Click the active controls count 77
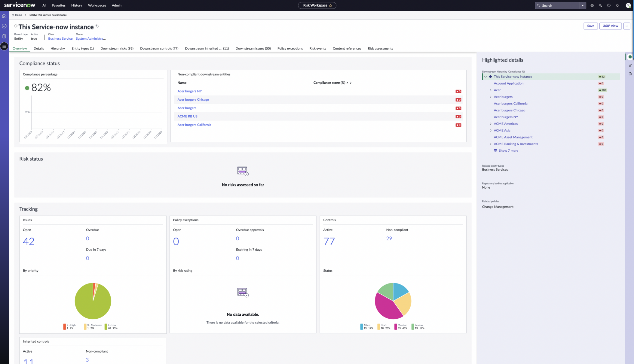The width and height of the screenshot is (634, 364). click(329, 241)
